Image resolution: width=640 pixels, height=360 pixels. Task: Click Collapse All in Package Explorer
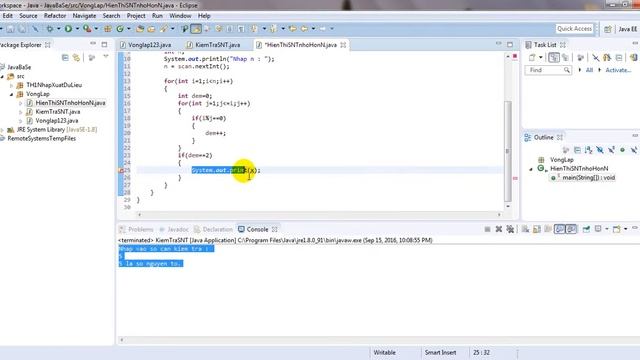(x=65, y=58)
